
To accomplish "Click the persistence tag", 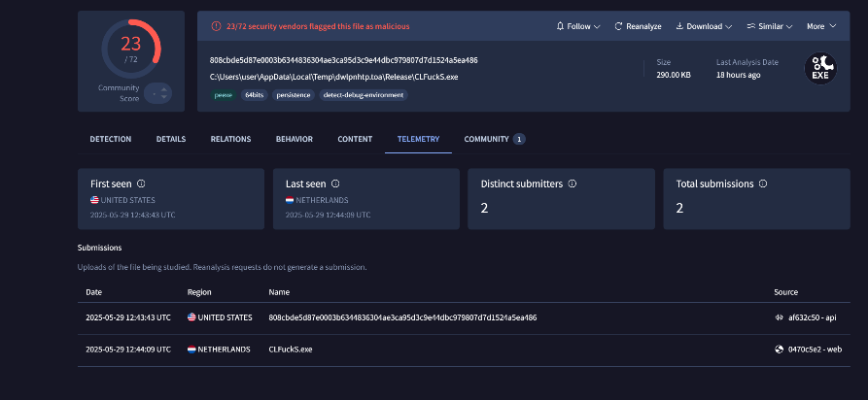I will click(294, 94).
